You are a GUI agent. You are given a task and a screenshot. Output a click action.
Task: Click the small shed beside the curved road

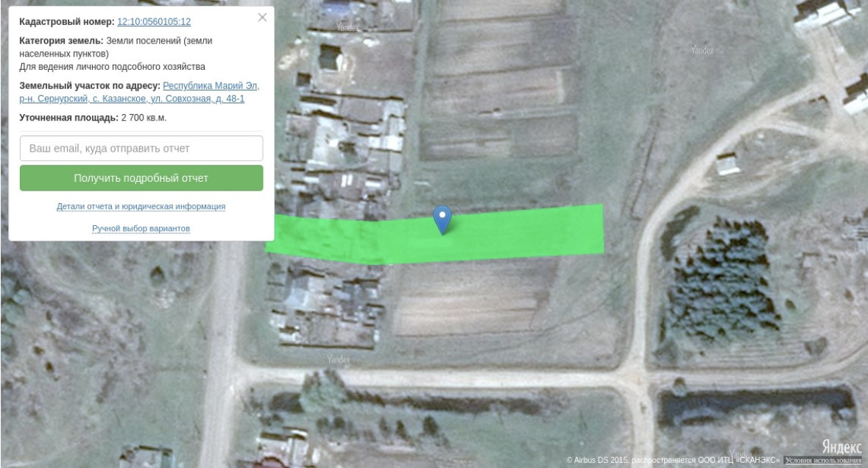tap(728, 164)
